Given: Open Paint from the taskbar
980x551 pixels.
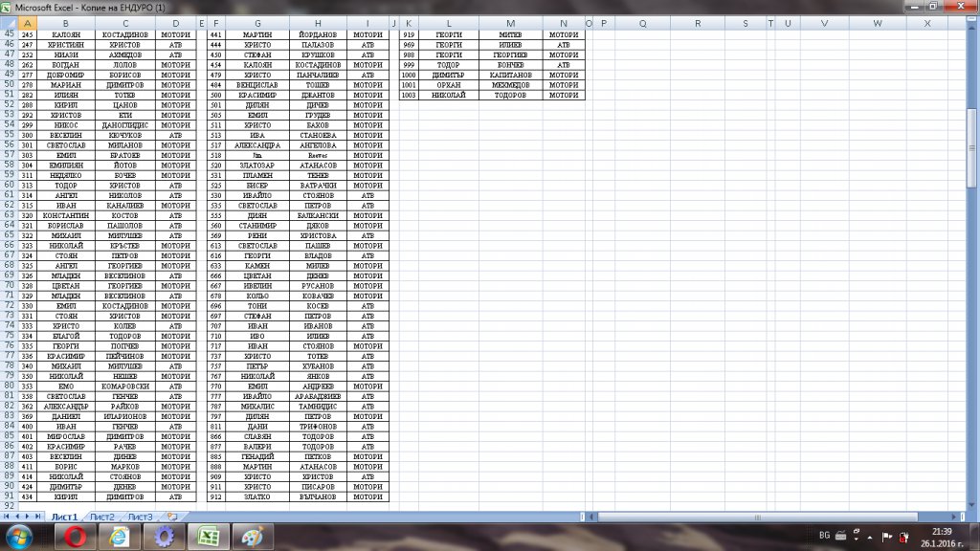Looking at the screenshot, I should (253, 537).
